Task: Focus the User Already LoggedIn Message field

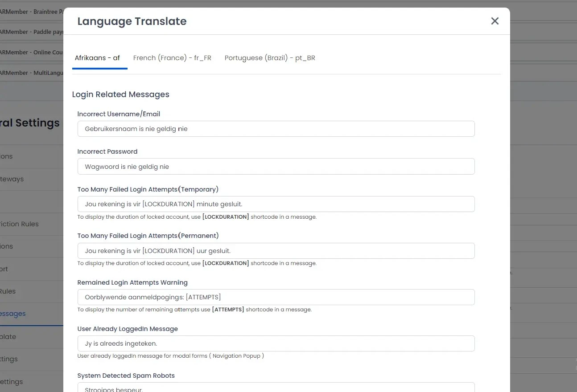Action: (276, 343)
